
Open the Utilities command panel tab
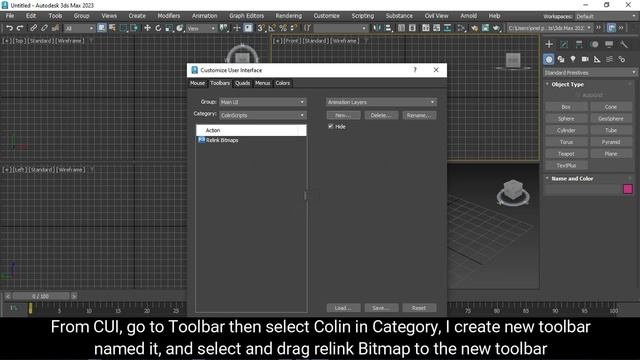point(624,44)
